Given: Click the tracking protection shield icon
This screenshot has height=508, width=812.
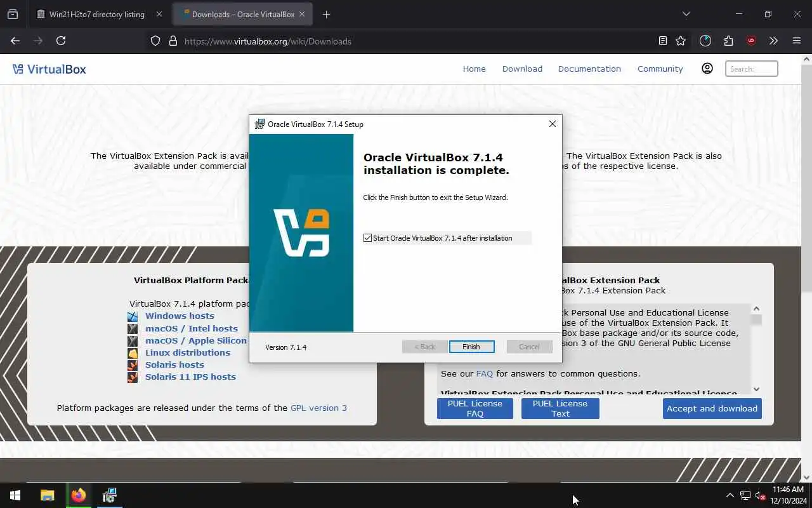Looking at the screenshot, I should coord(155,41).
